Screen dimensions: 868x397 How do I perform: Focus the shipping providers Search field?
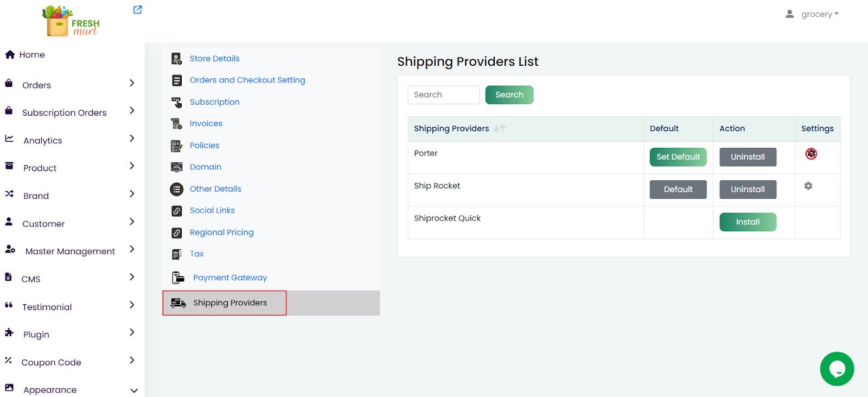pyautogui.click(x=443, y=94)
